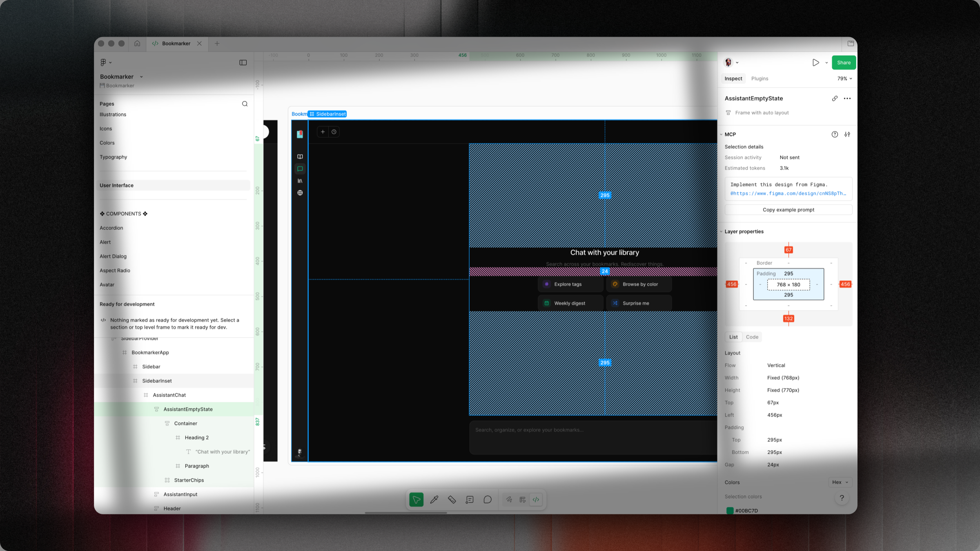Open the Hex color format dropdown
Screen dimensions: 980x551
[x=840, y=482]
